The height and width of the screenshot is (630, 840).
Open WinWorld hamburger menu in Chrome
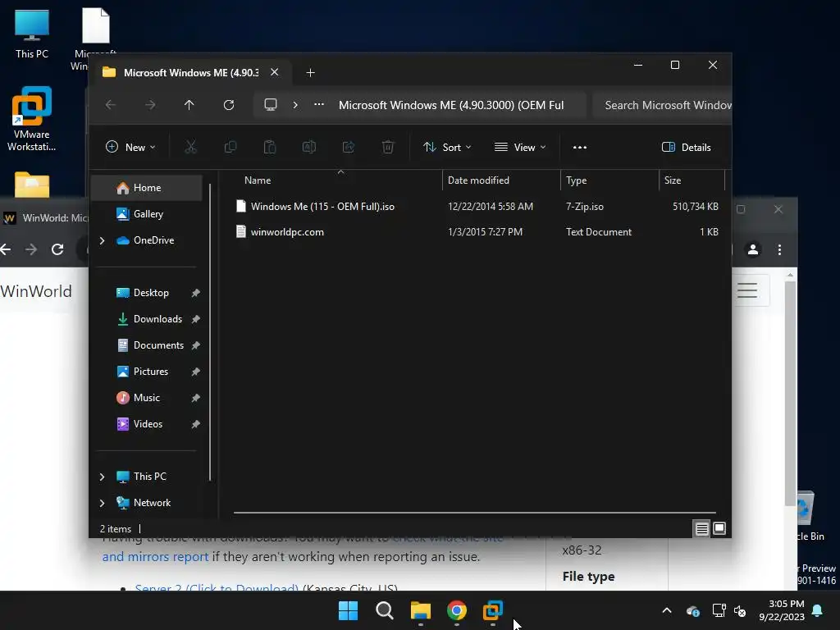tap(747, 290)
